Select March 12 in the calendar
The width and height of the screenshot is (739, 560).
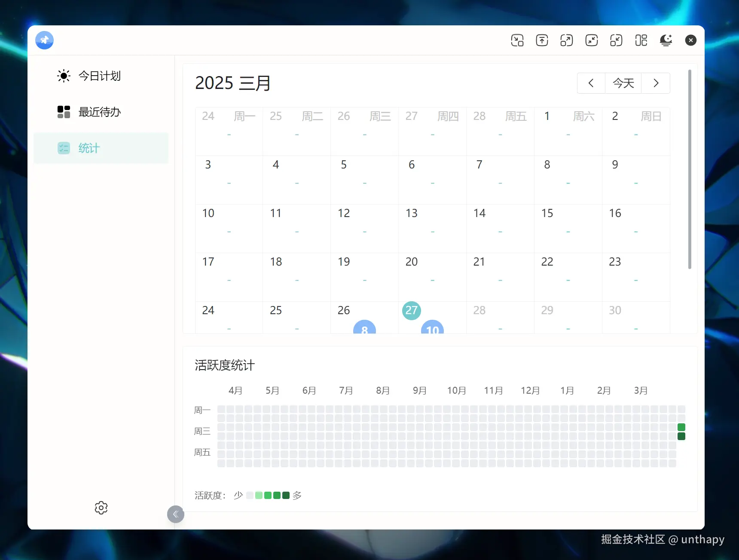tap(365, 229)
